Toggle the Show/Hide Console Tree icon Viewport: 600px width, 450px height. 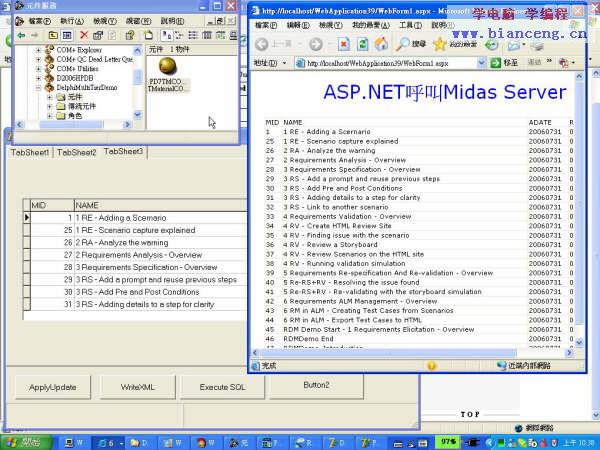point(67,36)
